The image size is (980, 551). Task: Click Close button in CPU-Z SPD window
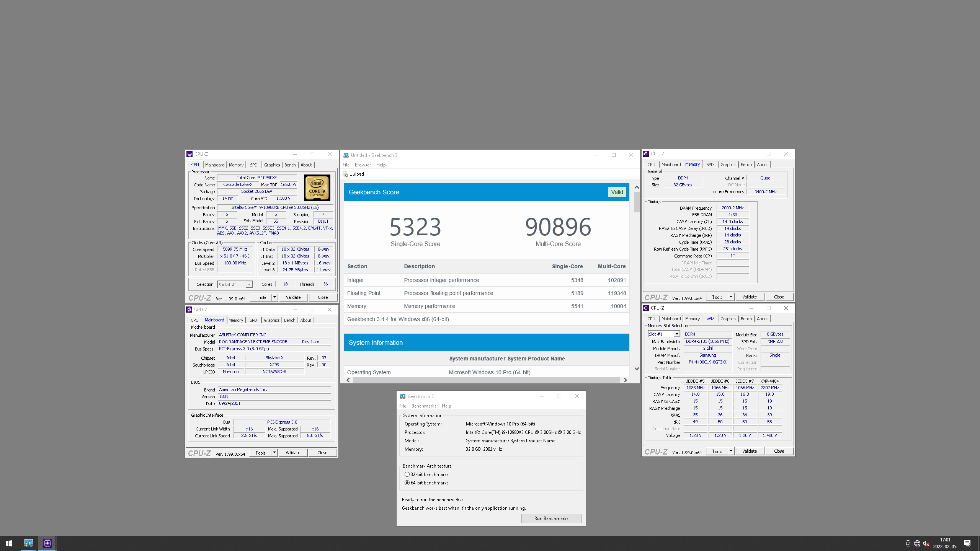(x=779, y=451)
